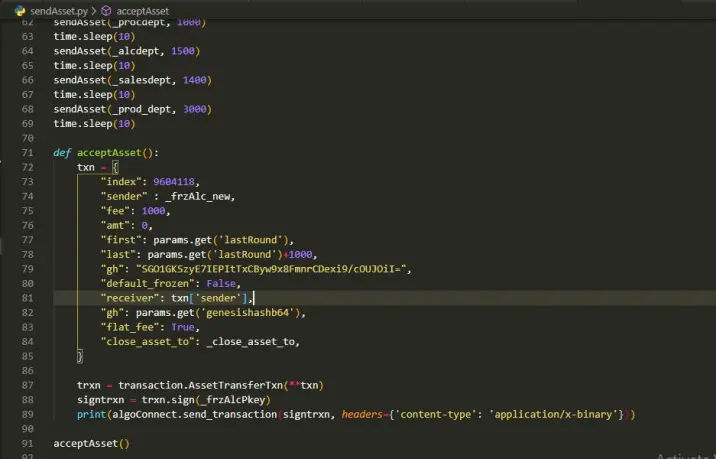This screenshot has width=716, height=459.
Task: Click the headers parameter on line 89
Action: [362, 415]
